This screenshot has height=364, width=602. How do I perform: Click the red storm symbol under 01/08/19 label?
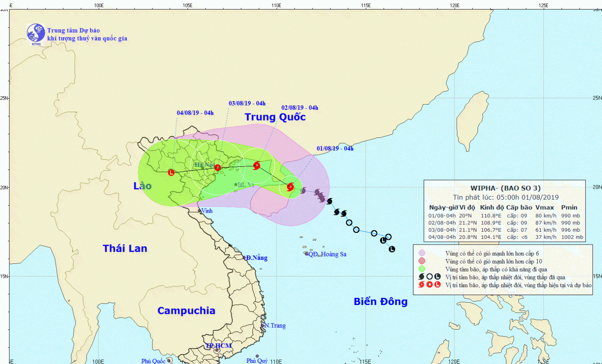tap(291, 187)
